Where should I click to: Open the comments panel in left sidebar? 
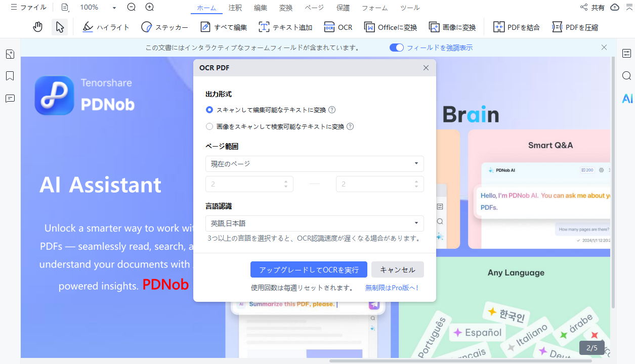10,98
